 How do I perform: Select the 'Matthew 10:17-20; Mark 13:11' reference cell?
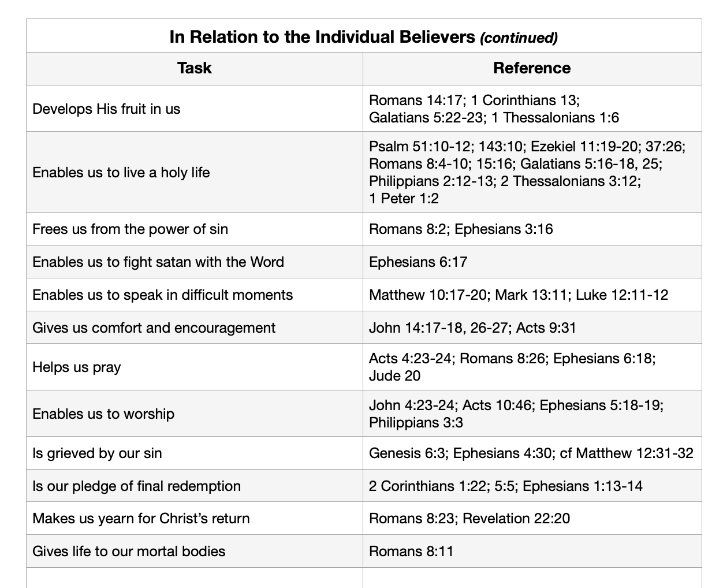519,295
